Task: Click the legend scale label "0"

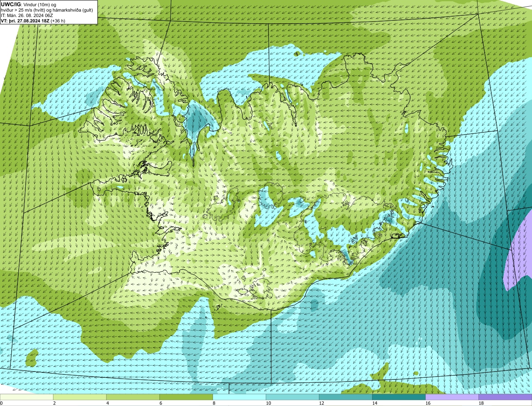Action: 1,403
